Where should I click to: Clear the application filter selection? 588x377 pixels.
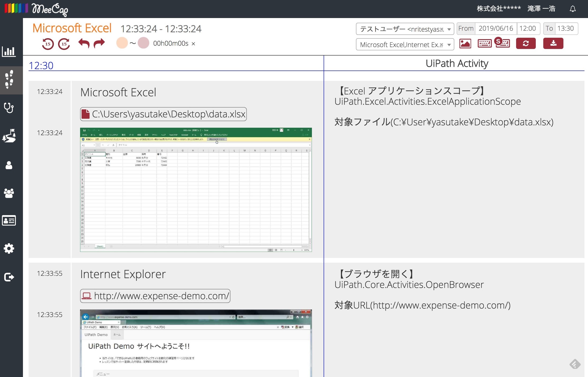(441, 45)
